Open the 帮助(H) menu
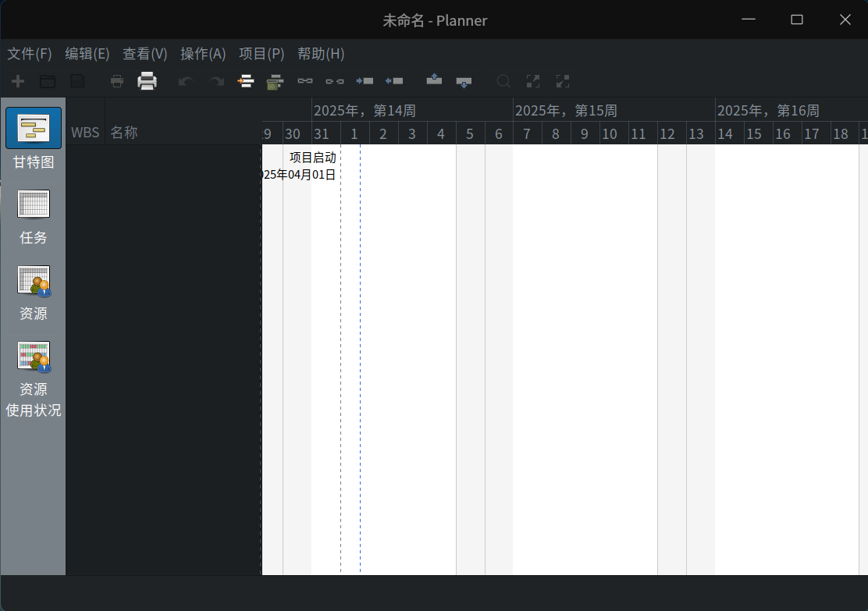Image resolution: width=868 pixels, height=611 pixels. [x=321, y=54]
